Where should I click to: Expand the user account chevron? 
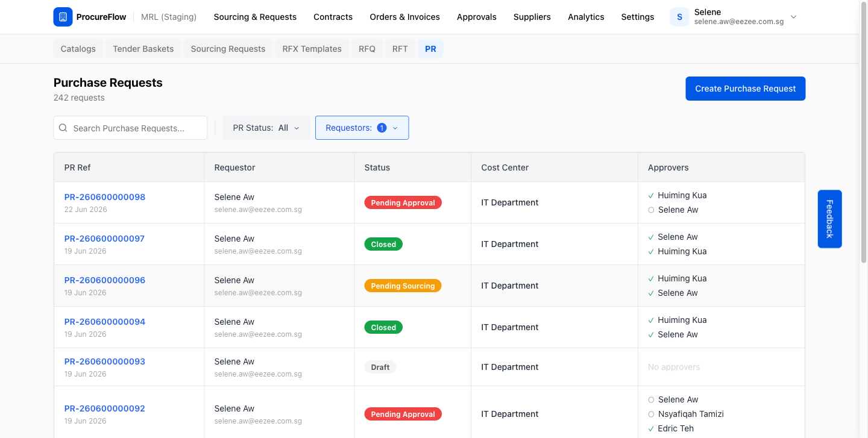tap(793, 17)
